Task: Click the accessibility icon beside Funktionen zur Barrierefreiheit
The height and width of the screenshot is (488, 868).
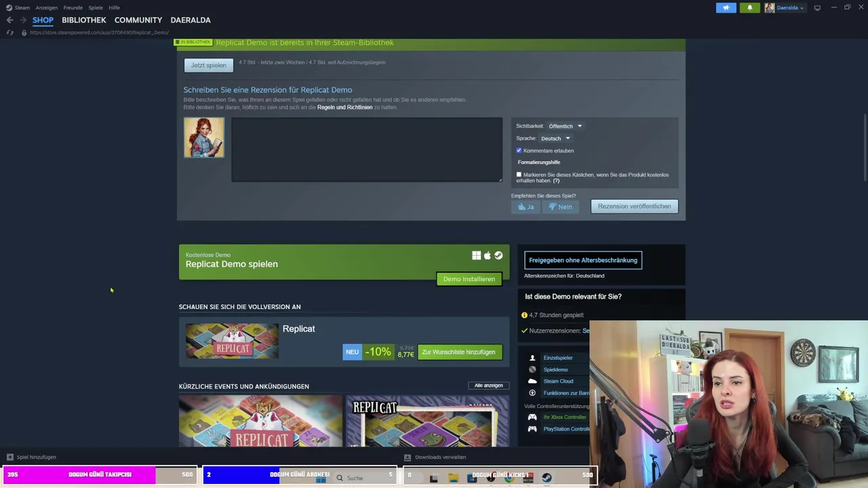Action: click(532, 393)
